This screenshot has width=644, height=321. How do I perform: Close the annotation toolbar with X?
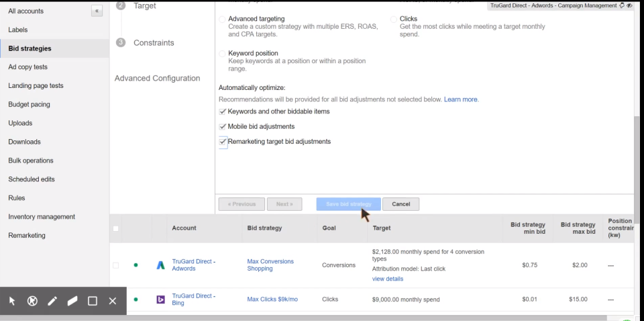(113, 301)
